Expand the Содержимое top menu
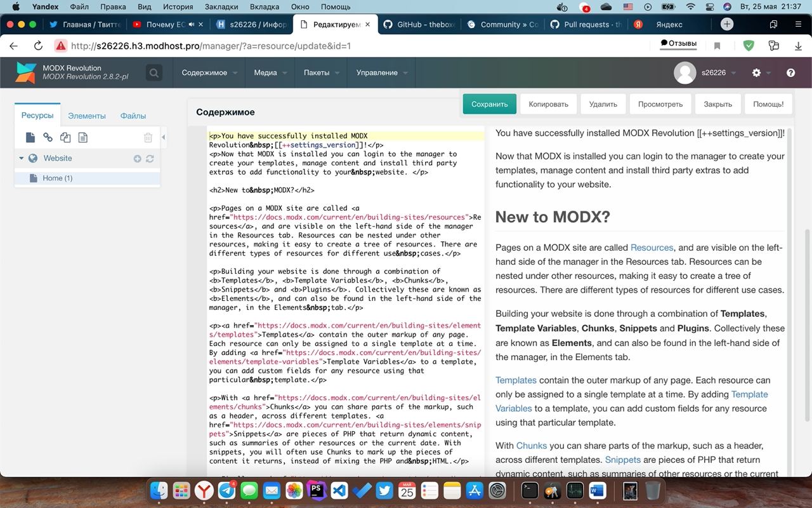Image resolution: width=812 pixels, height=508 pixels. pyautogui.click(x=209, y=73)
